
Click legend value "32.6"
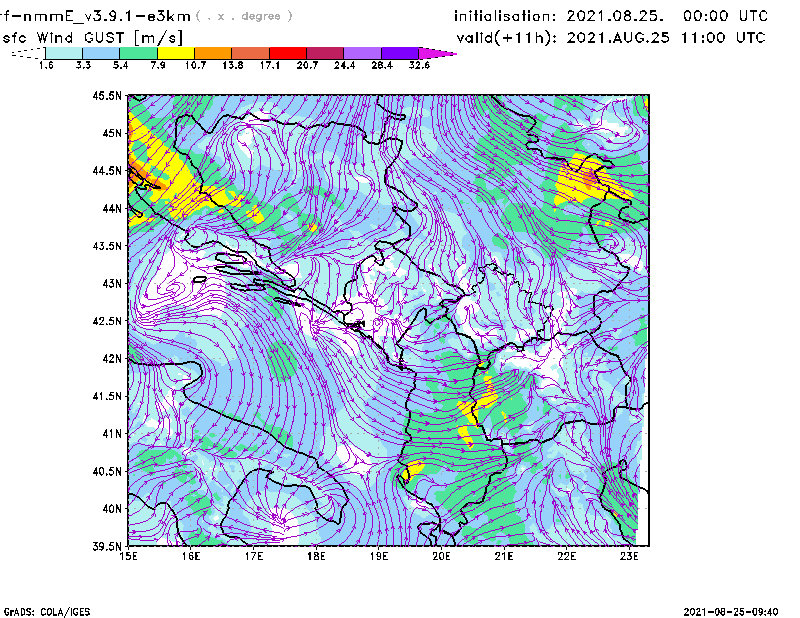[x=419, y=65]
